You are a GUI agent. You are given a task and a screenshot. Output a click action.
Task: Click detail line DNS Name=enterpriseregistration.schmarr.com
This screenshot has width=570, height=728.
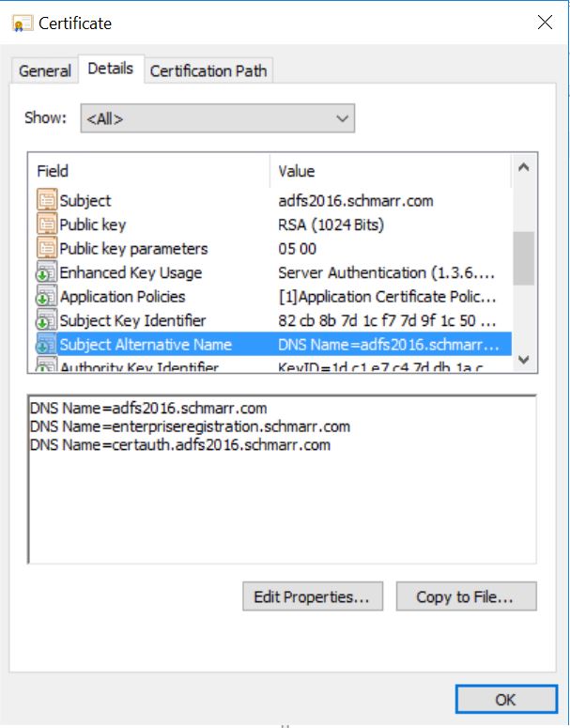click(x=191, y=426)
